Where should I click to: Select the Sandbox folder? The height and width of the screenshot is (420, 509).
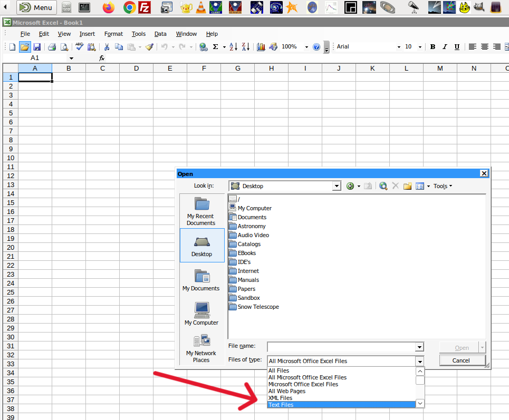click(x=244, y=298)
